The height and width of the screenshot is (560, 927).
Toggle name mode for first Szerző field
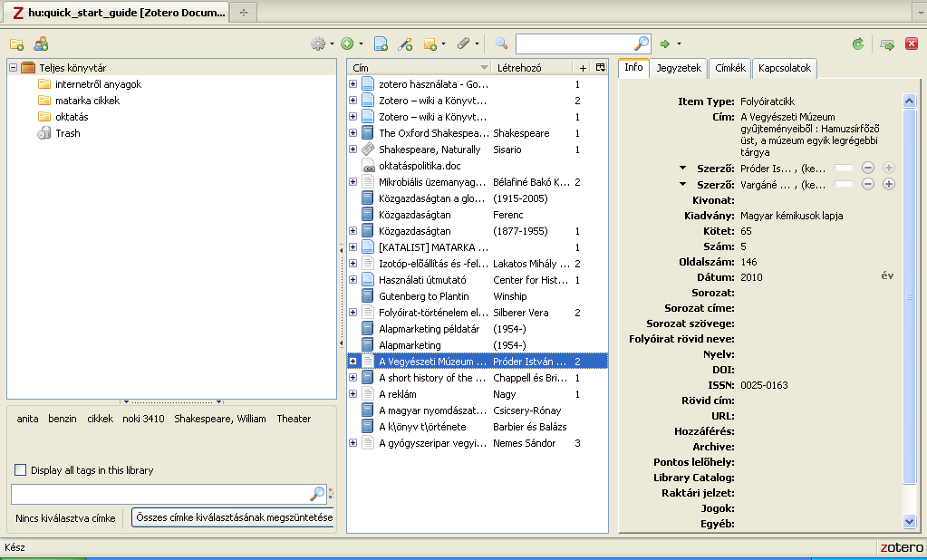click(x=843, y=169)
